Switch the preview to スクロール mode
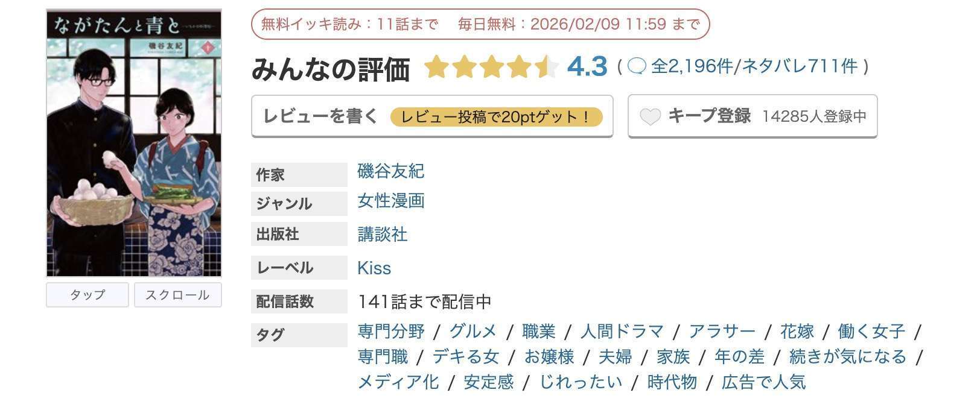This screenshot has height=416, width=980. pyautogui.click(x=178, y=295)
